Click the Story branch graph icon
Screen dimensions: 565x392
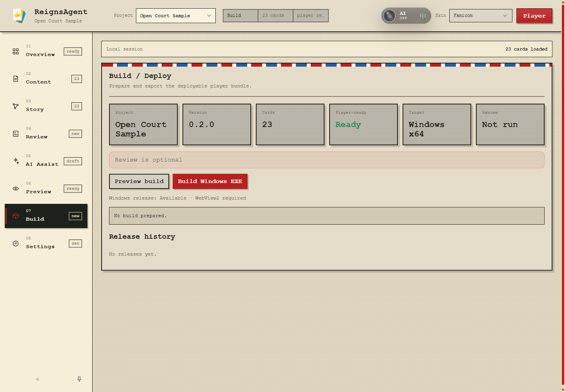pyautogui.click(x=16, y=106)
